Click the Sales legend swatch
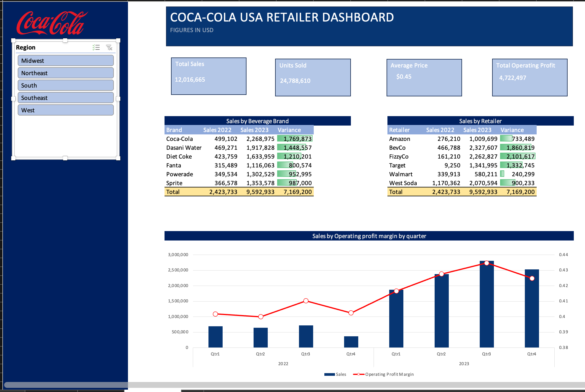585x392 pixels. point(329,374)
